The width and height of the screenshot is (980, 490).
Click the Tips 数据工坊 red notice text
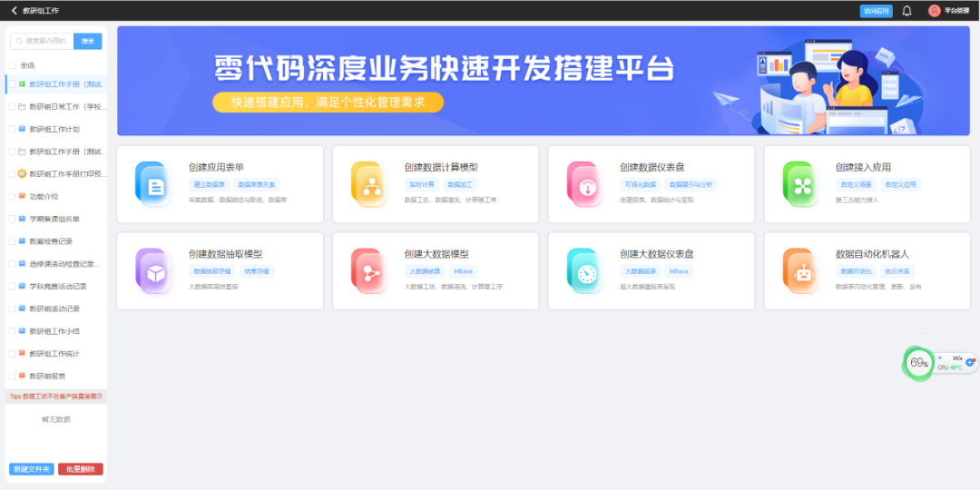coord(56,397)
